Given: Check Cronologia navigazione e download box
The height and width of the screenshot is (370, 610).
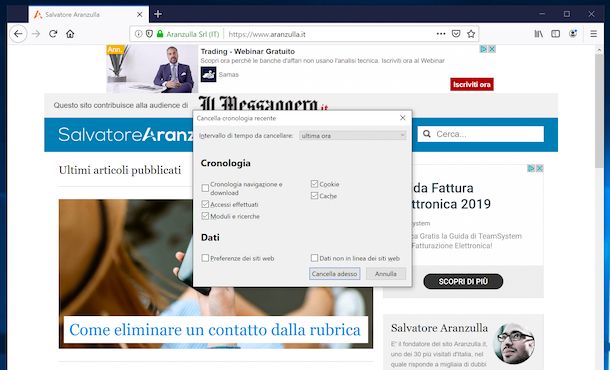Looking at the screenshot, I should tap(205, 188).
